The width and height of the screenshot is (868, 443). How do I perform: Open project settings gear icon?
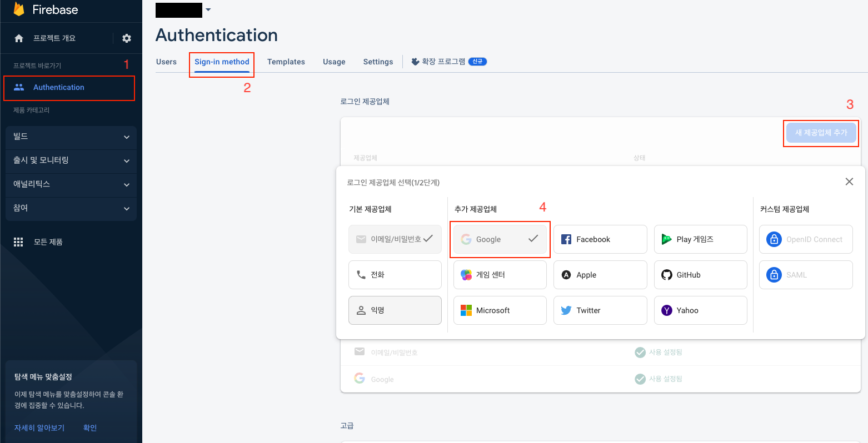(x=127, y=38)
